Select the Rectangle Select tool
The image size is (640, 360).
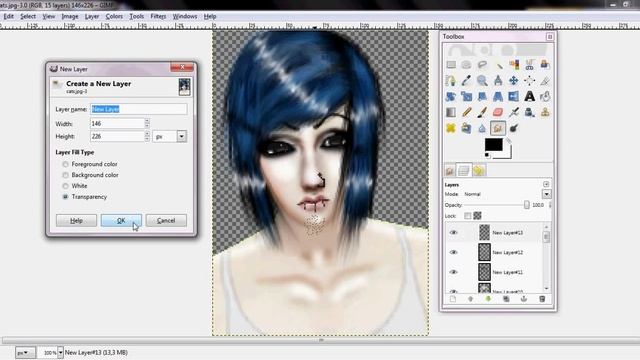click(x=451, y=64)
